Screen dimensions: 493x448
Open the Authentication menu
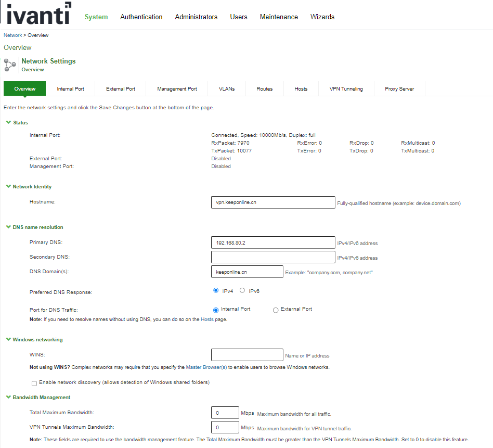[x=141, y=17]
